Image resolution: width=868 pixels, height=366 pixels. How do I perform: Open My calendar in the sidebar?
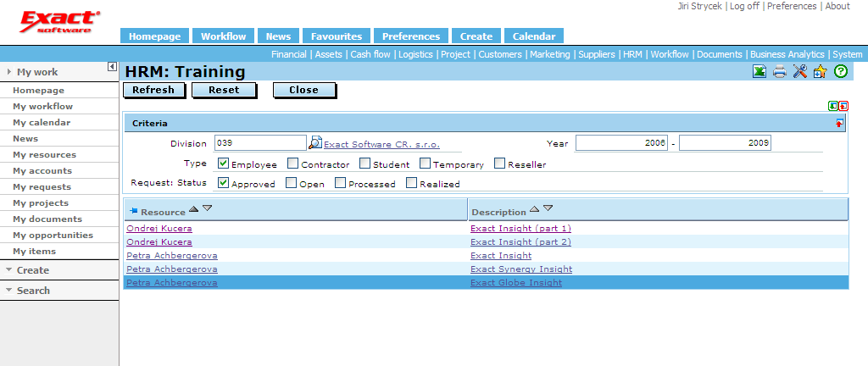42,122
